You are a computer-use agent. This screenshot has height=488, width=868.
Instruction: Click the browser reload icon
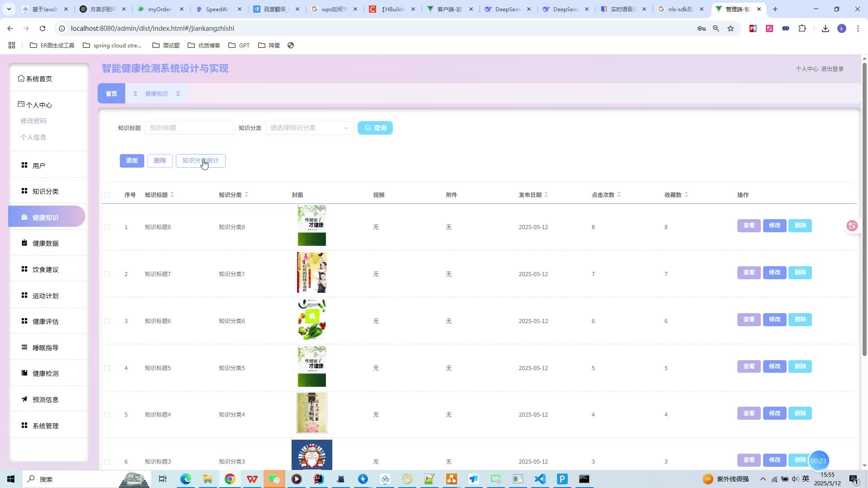42,28
